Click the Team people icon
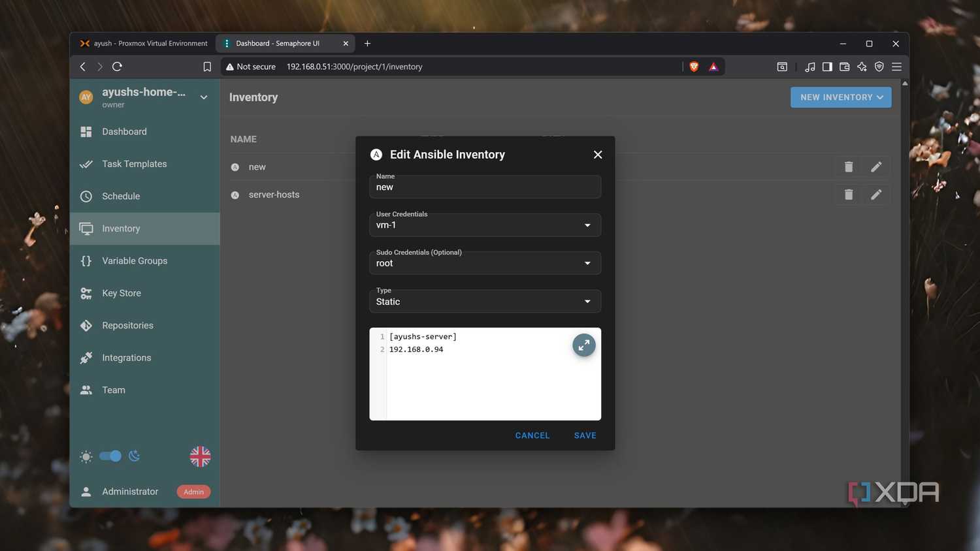This screenshot has width=980, height=551. pyautogui.click(x=86, y=390)
